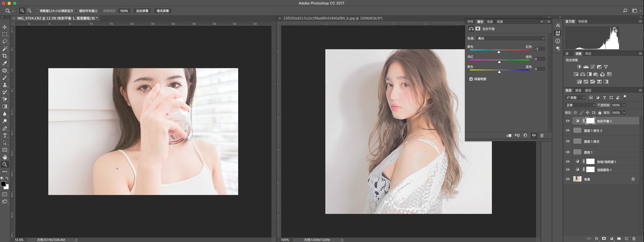The height and width of the screenshot is (242, 644).
Task: Click the 适合屏幕 button
Action: coord(142,11)
